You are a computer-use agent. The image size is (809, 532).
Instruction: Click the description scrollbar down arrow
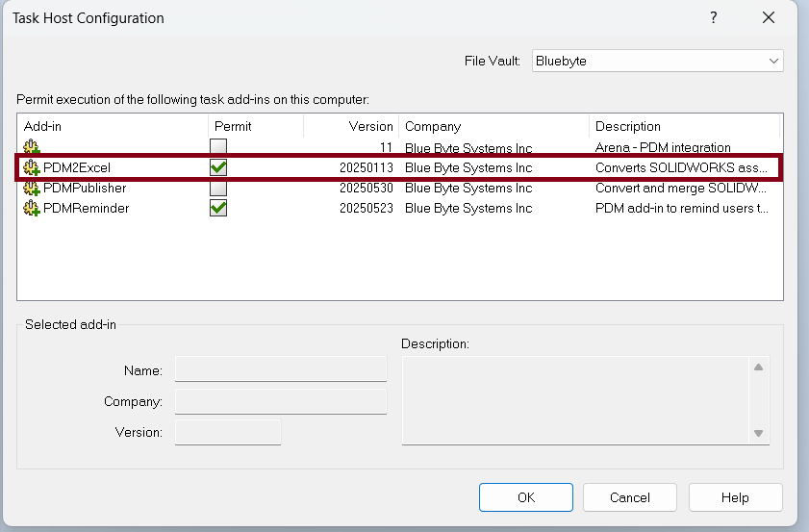(x=758, y=433)
